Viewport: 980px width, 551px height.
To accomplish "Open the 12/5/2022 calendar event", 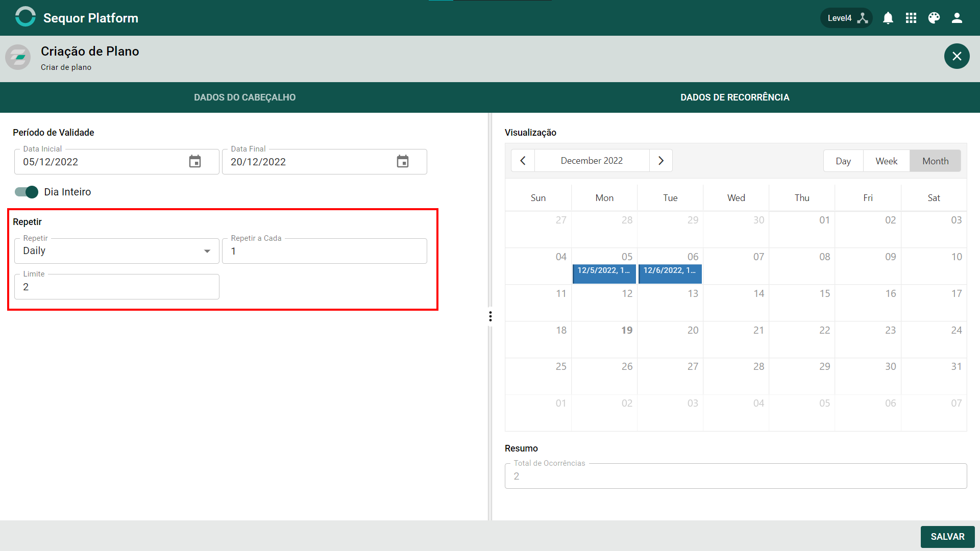I will pos(604,273).
